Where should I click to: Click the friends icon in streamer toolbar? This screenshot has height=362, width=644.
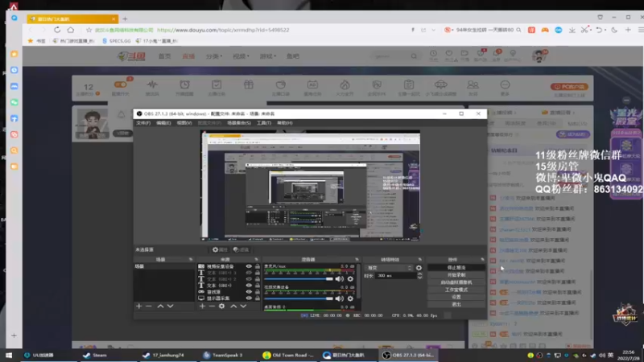click(473, 85)
